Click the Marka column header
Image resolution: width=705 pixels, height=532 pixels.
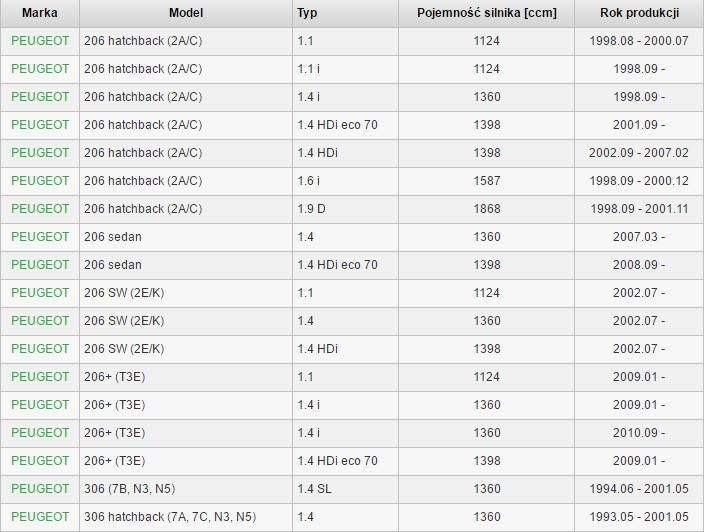pos(40,13)
